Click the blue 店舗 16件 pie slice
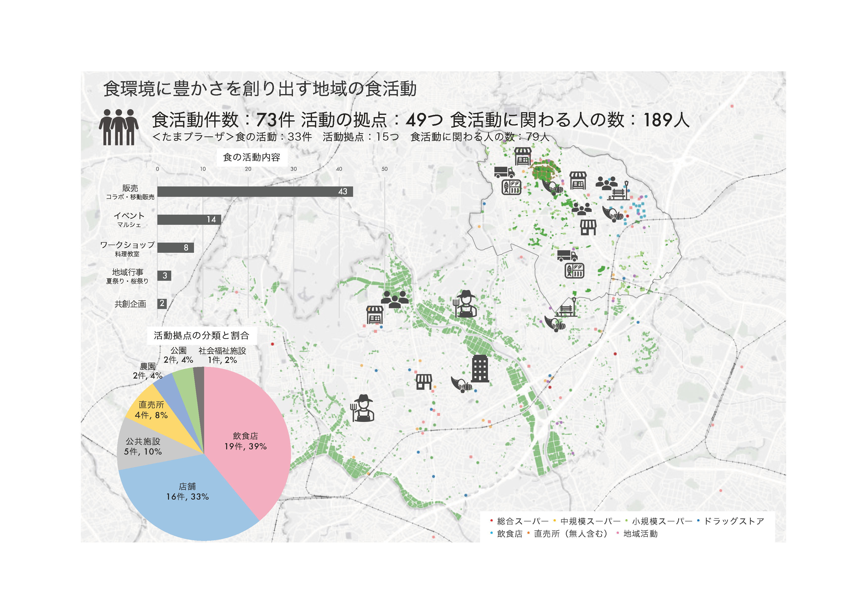 point(188,496)
